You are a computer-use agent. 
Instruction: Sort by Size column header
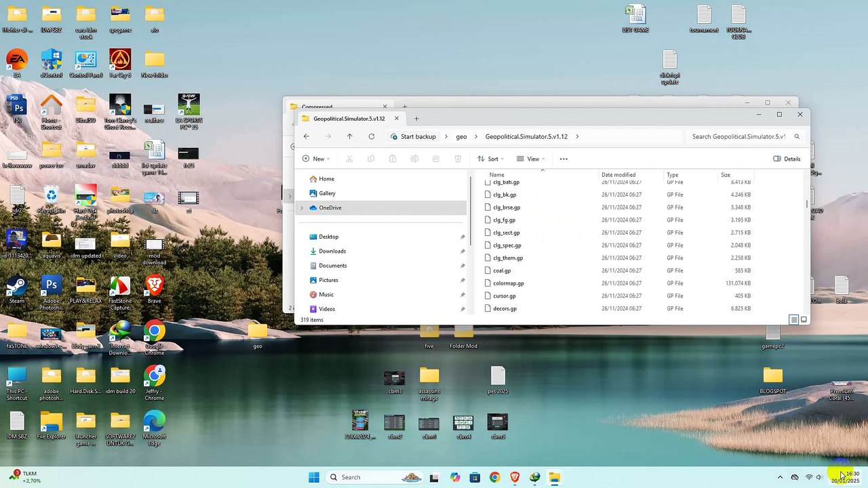737,175
